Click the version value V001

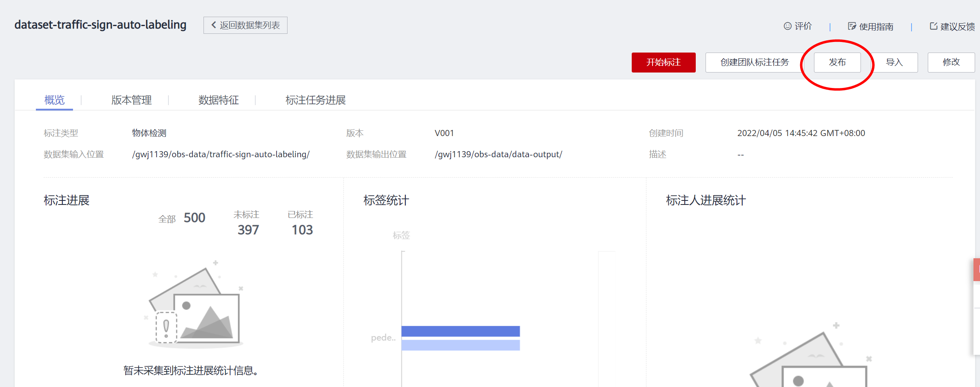pyautogui.click(x=444, y=133)
